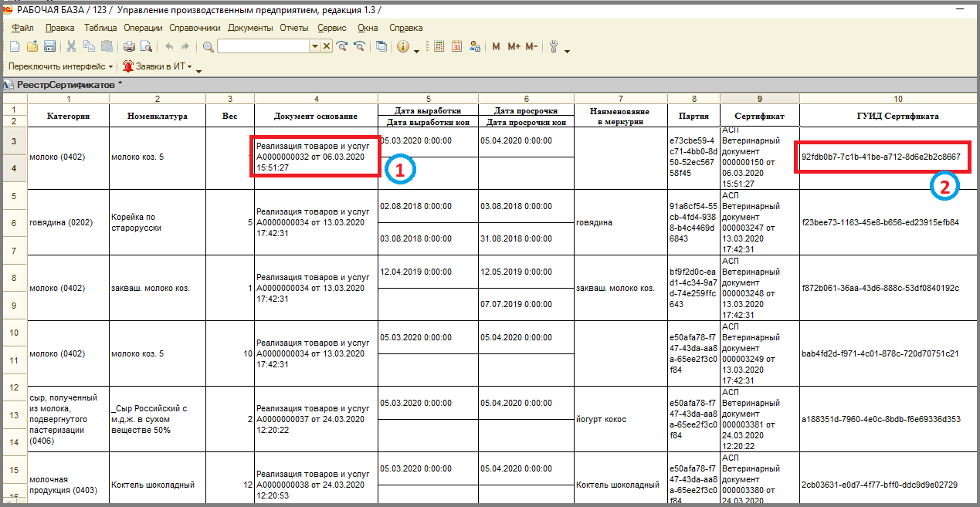Screen dimensions: 980x507
Task: Open the Справочники menu
Action: (x=194, y=28)
